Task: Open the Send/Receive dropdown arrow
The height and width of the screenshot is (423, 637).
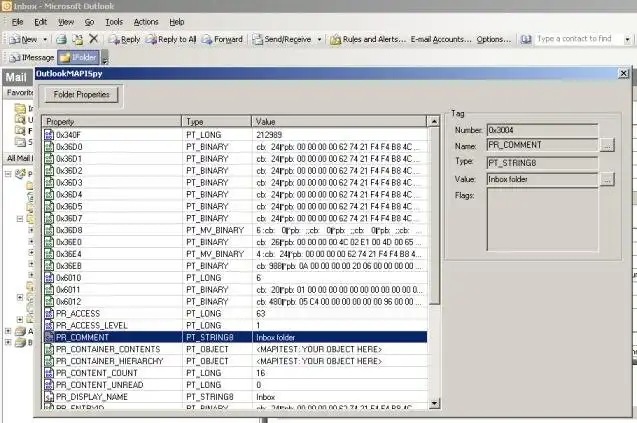Action: pos(319,39)
